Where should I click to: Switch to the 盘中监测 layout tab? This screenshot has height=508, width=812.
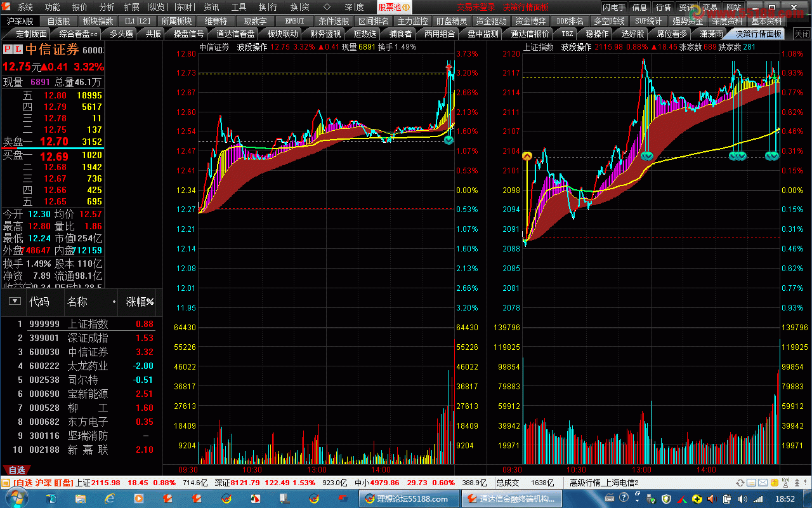coord(483,34)
